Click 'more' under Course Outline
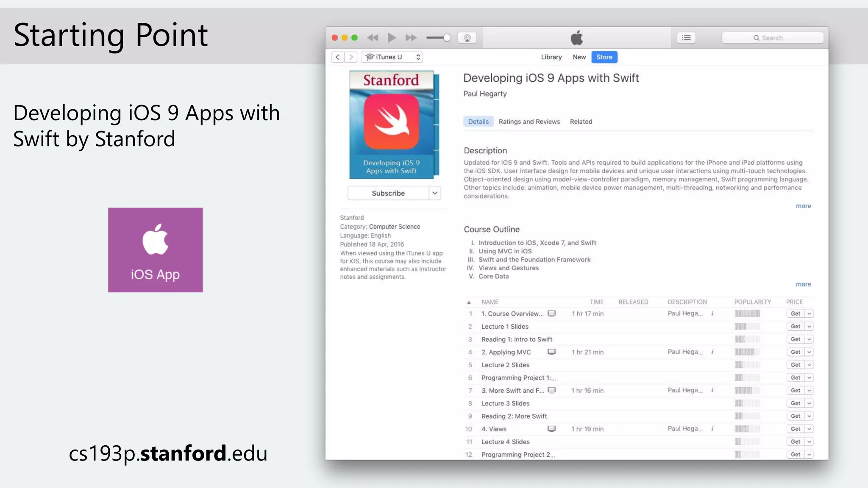 click(x=803, y=284)
